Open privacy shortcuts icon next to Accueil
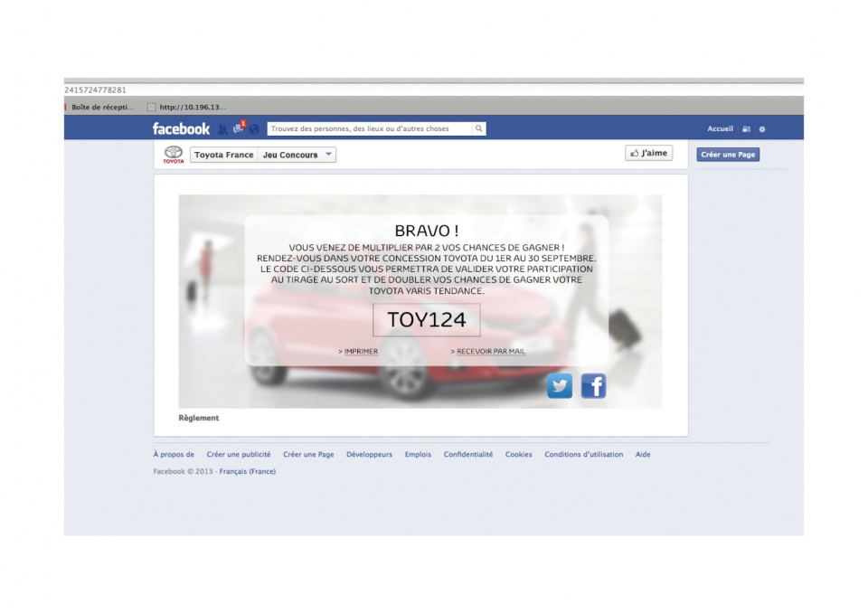Screen dimensions: 868x614 click(x=746, y=129)
